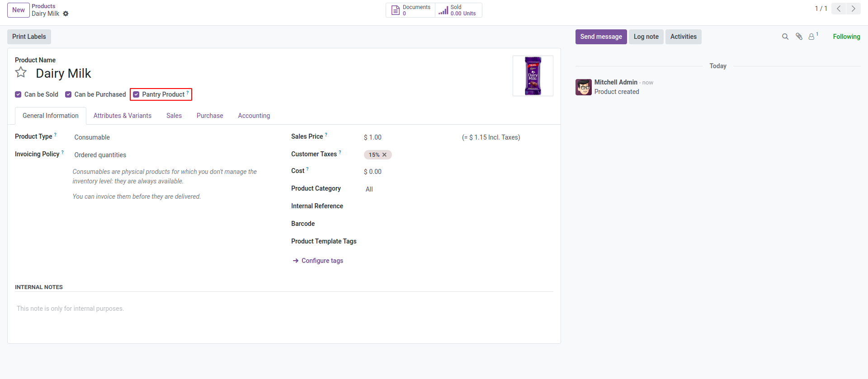This screenshot has width=868, height=379.
Task: Open the Accounting tab
Action: [x=254, y=116]
